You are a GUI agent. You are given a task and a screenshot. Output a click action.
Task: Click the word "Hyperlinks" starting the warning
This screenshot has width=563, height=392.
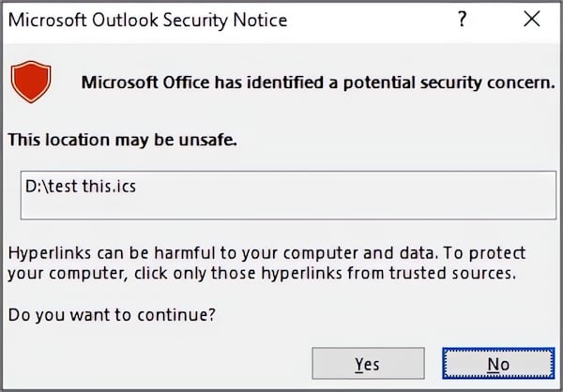click(x=46, y=254)
